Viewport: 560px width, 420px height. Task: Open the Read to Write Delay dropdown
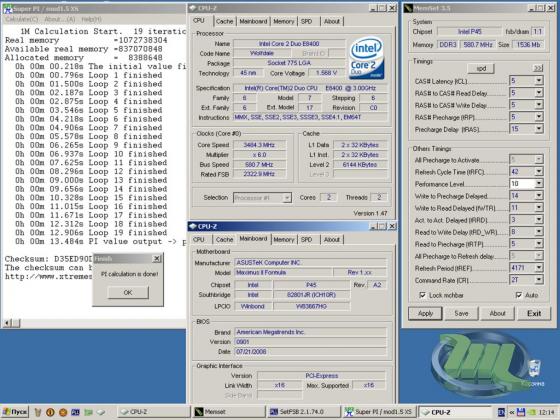click(x=539, y=232)
